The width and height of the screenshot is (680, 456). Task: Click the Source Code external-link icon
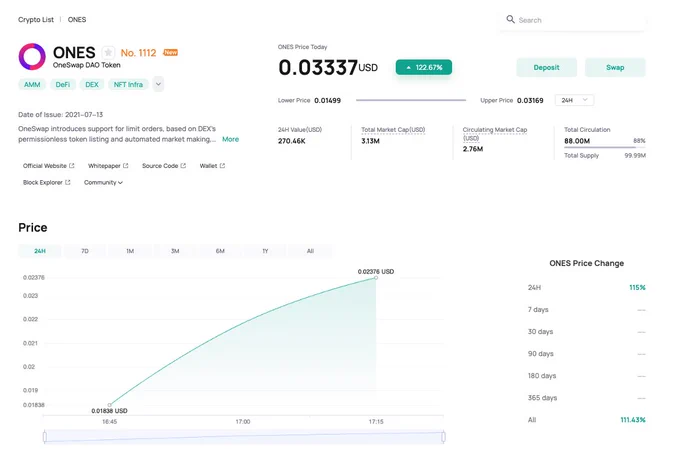(183, 166)
